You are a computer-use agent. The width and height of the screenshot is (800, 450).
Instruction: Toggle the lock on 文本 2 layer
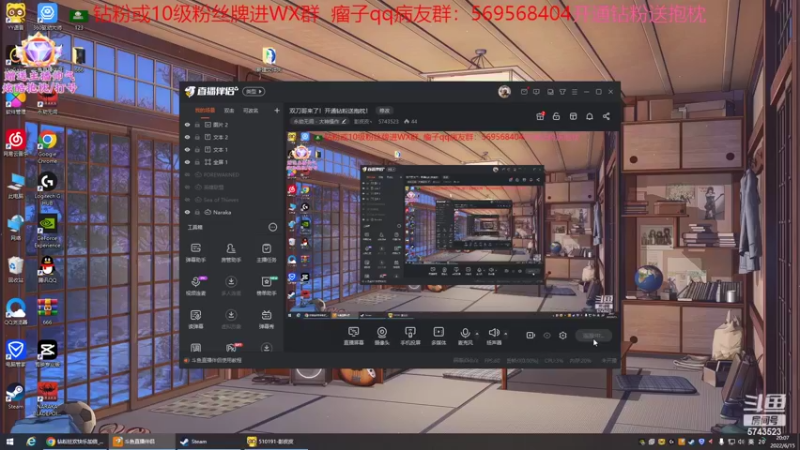[197, 137]
